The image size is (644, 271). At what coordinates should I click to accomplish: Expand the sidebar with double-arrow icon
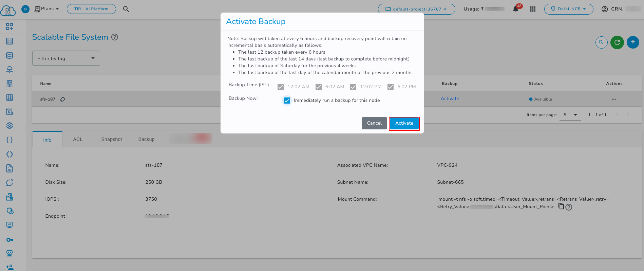click(x=25, y=9)
